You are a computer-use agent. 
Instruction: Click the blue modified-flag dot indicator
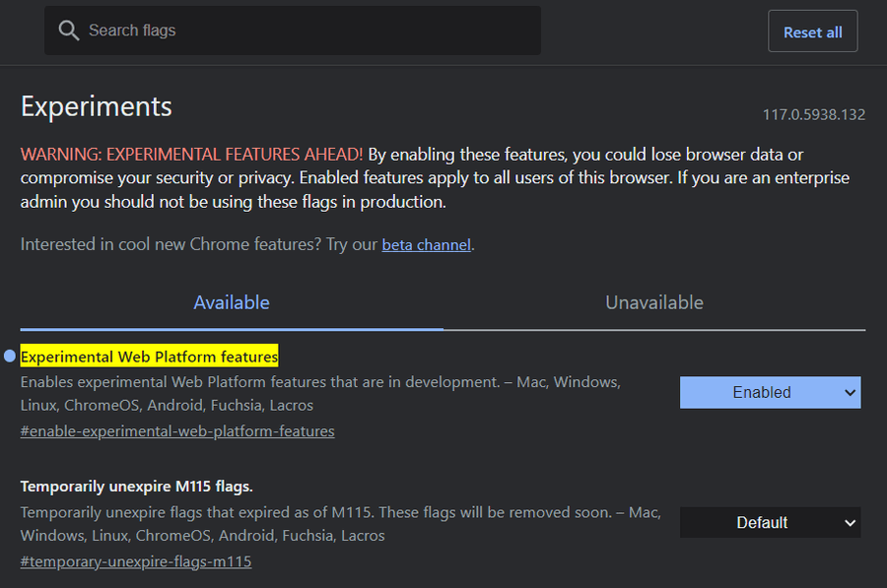10,356
